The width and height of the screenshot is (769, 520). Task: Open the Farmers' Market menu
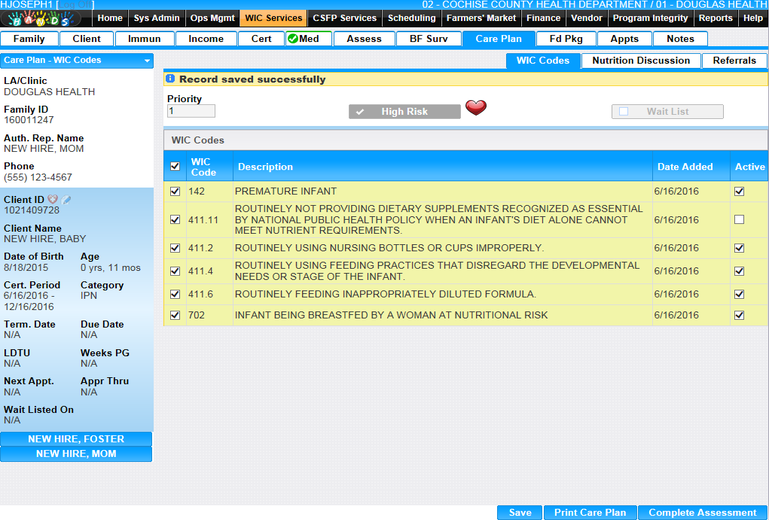[x=481, y=18]
